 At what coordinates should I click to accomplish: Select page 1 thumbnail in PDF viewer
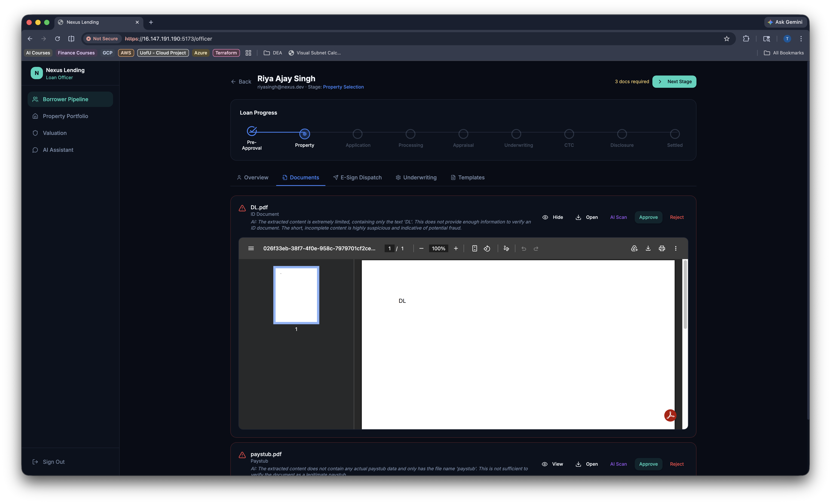click(x=296, y=295)
